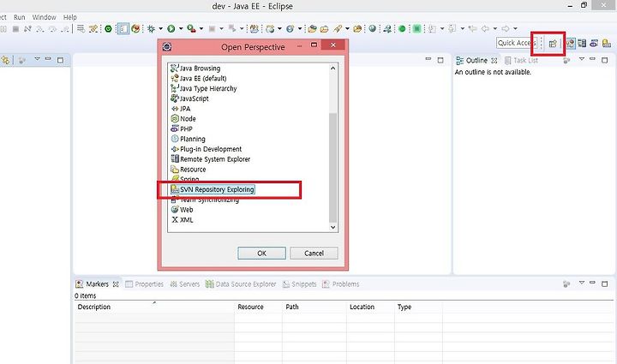Image resolution: width=617 pixels, height=364 pixels.
Task: Click the Next Annotation icon
Action: (x=433, y=29)
